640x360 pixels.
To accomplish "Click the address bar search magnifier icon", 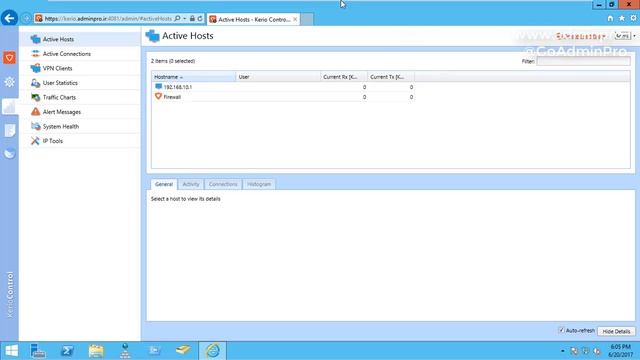I will [x=177, y=19].
